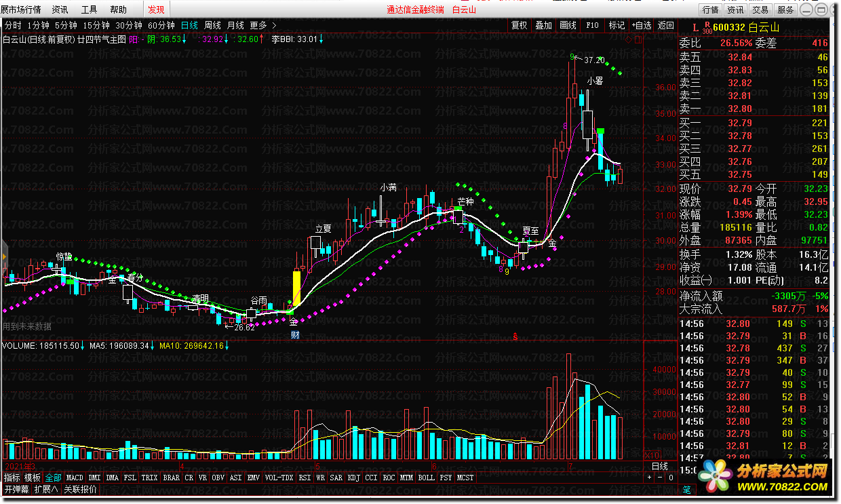Switch chart to 60分钟 period
This screenshot has height=504, width=841.
[x=161, y=25]
